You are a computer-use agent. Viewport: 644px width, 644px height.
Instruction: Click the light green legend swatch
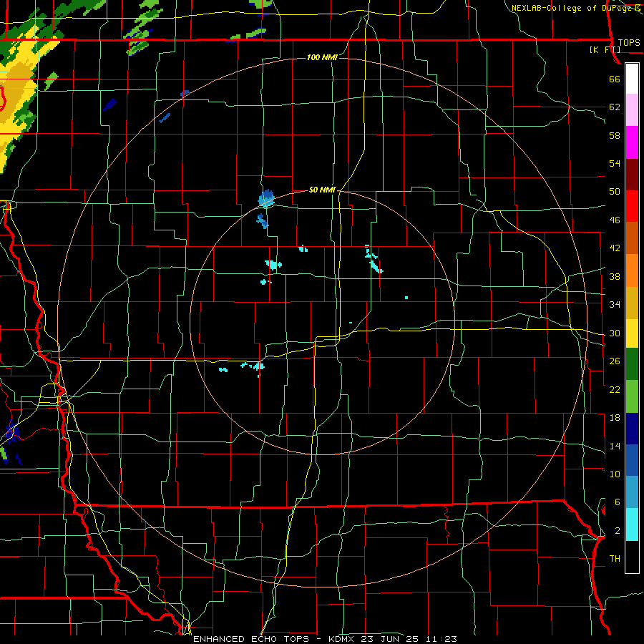point(632,396)
